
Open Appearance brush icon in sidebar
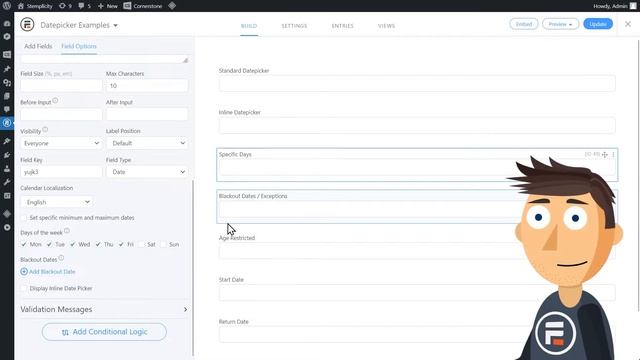[7, 141]
